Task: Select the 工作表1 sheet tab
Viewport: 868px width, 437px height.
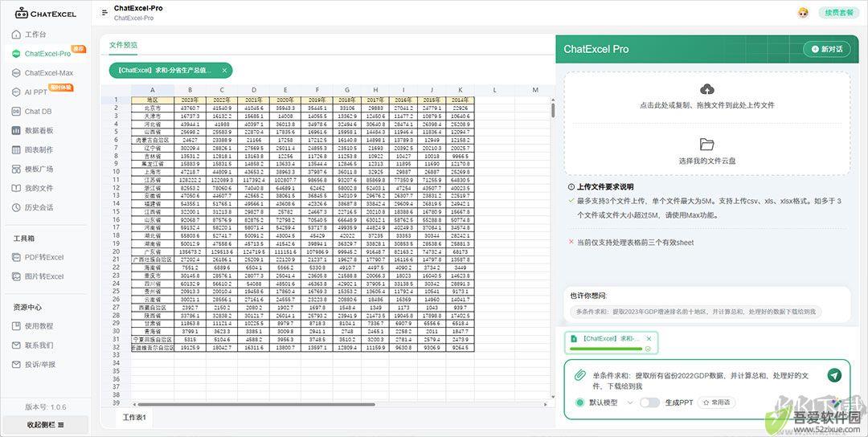Action: tap(134, 417)
